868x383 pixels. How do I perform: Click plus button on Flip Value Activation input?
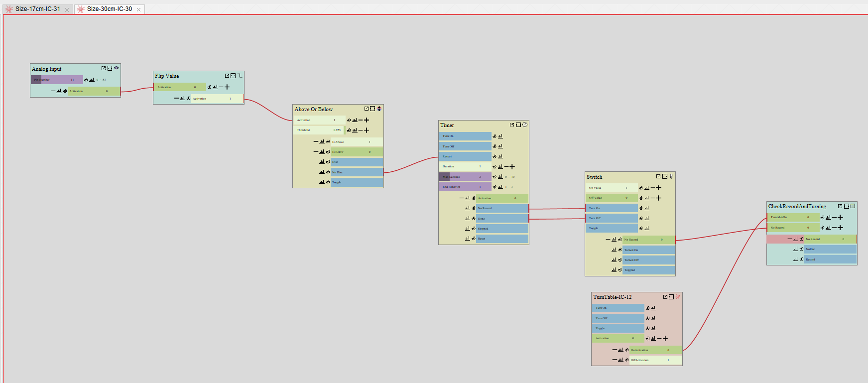(x=227, y=87)
